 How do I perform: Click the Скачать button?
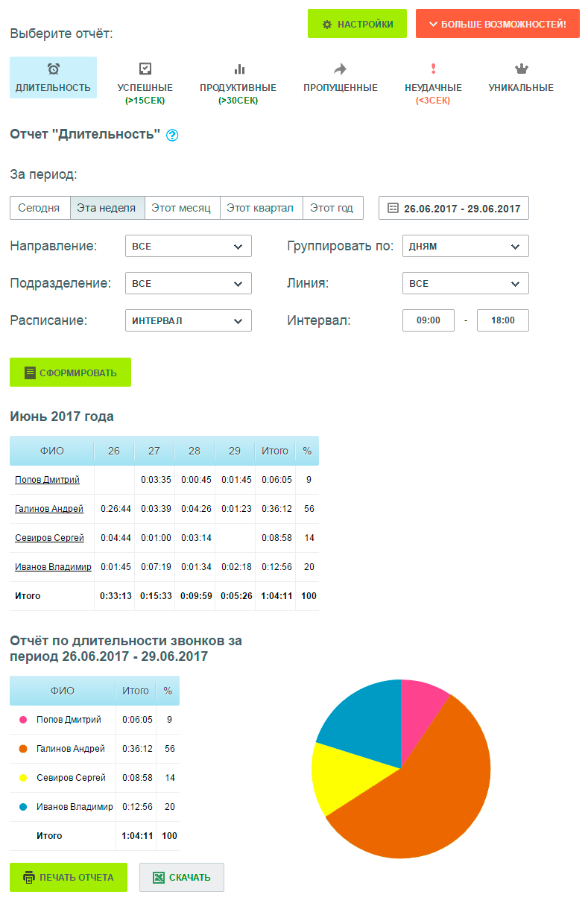[x=182, y=878]
